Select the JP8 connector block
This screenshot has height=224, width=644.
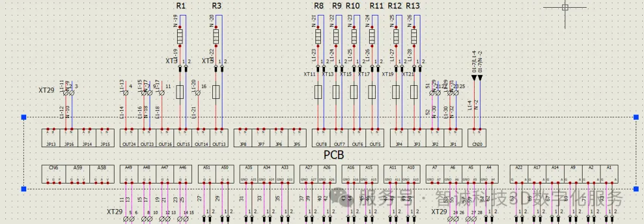pyautogui.click(x=243, y=138)
